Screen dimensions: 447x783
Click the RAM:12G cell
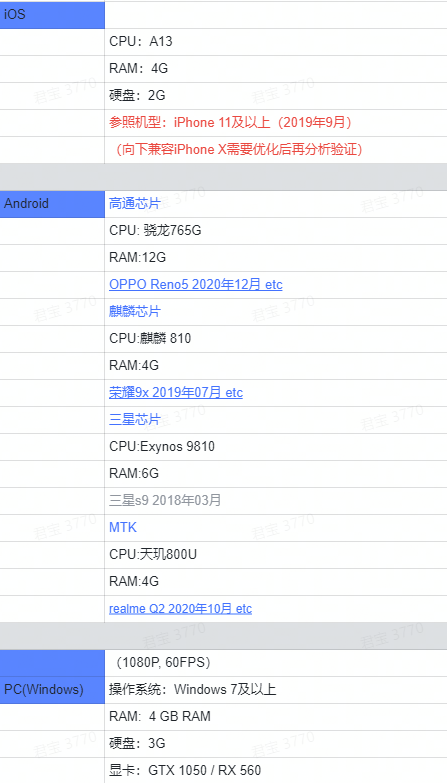(x=276, y=258)
